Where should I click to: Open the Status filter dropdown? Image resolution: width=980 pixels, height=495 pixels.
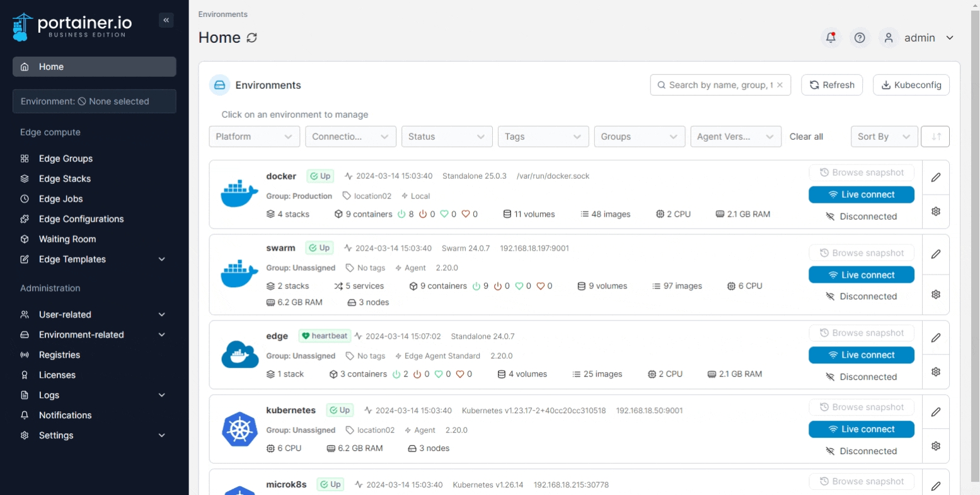coord(447,137)
